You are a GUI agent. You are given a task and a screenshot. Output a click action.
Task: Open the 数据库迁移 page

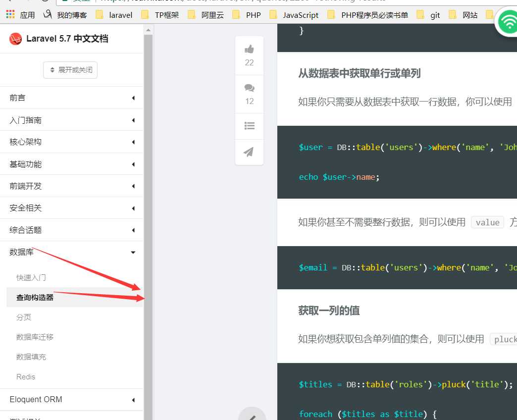[35, 337]
